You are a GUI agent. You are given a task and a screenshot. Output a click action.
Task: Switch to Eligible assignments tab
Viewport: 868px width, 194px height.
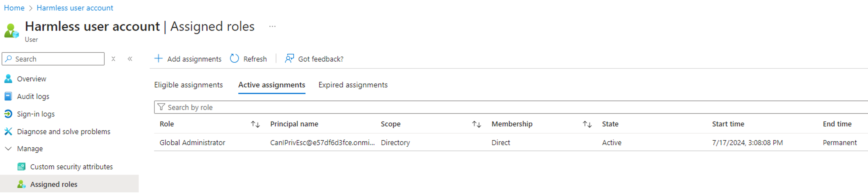(188, 85)
